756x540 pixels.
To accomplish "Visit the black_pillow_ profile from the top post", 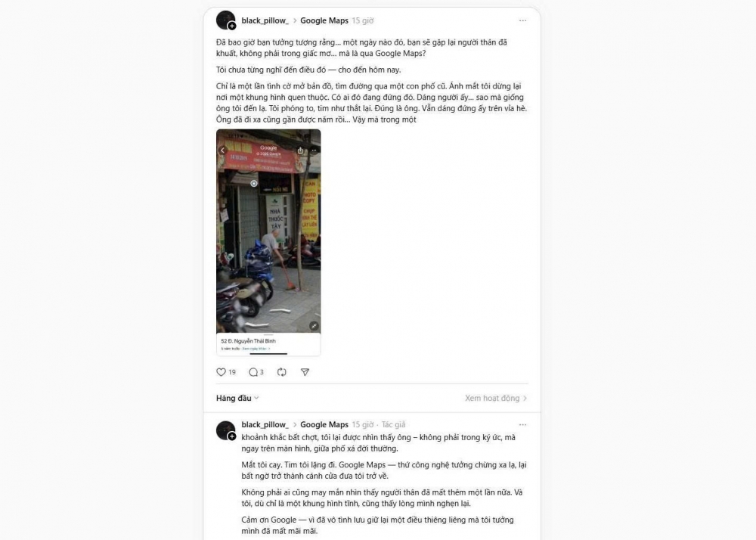I will pos(265,20).
